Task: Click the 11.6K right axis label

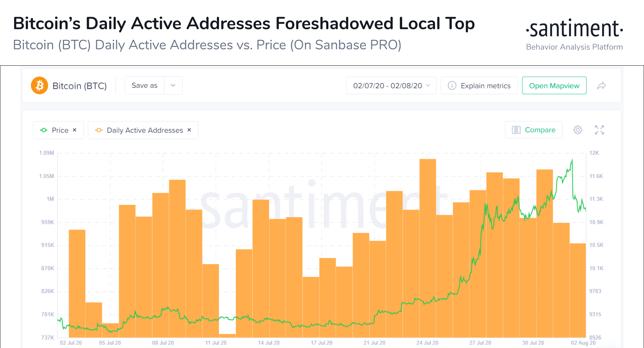Action: point(596,176)
